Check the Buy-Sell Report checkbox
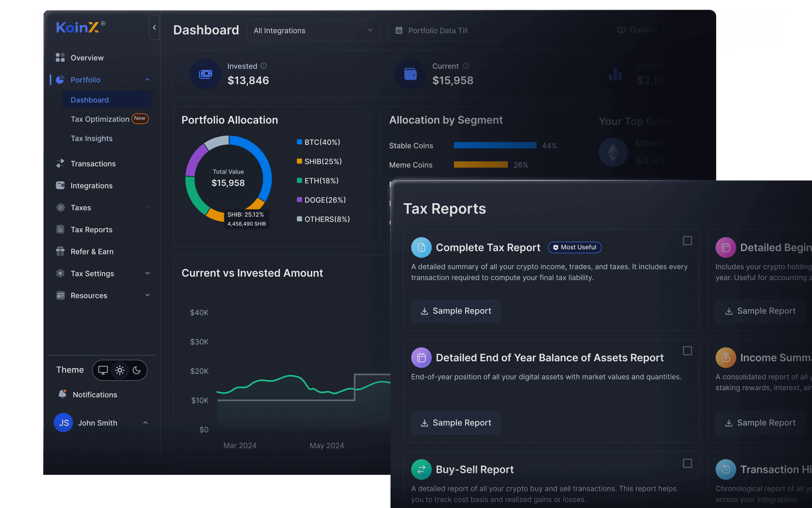812x508 pixels. tap(687, 464)
